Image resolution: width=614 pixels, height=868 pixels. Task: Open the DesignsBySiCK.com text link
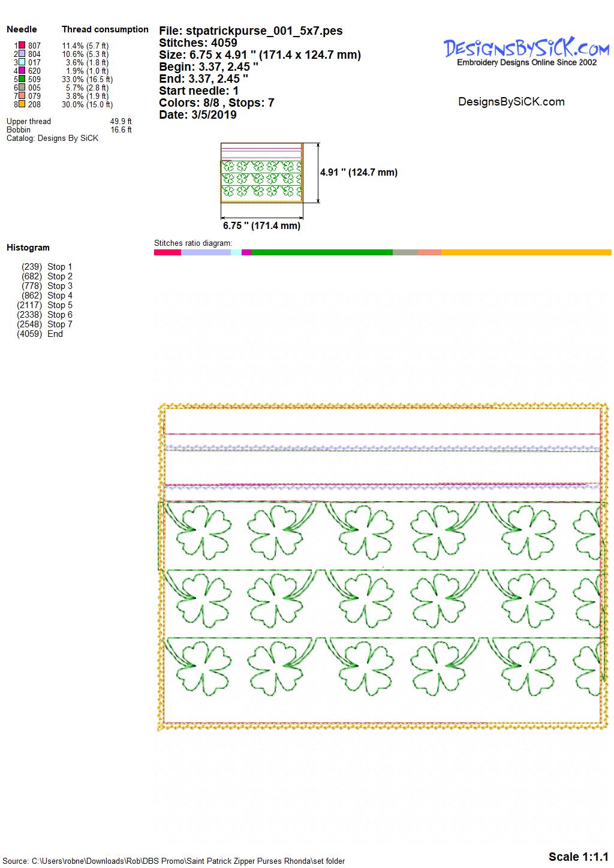pos(511,102)
